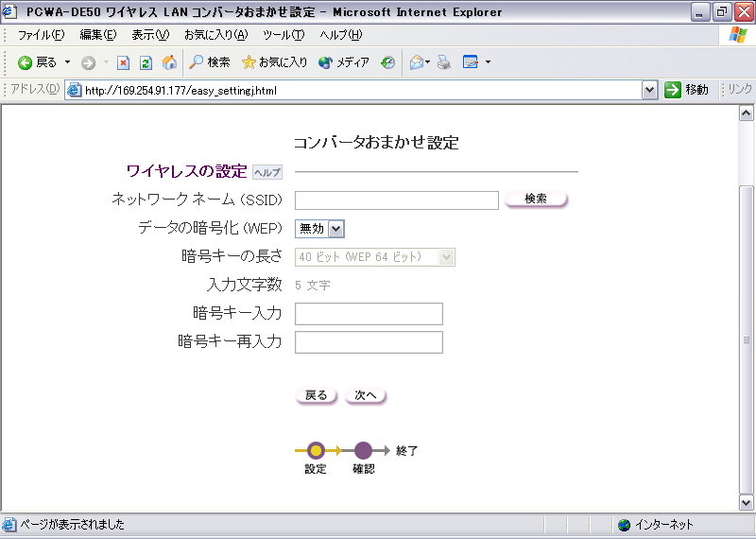The height and width of the screenshot is (539, 756).
Task: Click the vertical scrollbar thumb
Action: pos(746,339)
